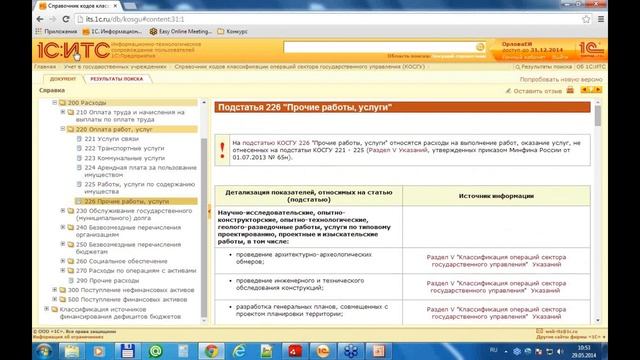Bookmark the page with the star icon
Screen dimensions: 640x360
(586, 19)
